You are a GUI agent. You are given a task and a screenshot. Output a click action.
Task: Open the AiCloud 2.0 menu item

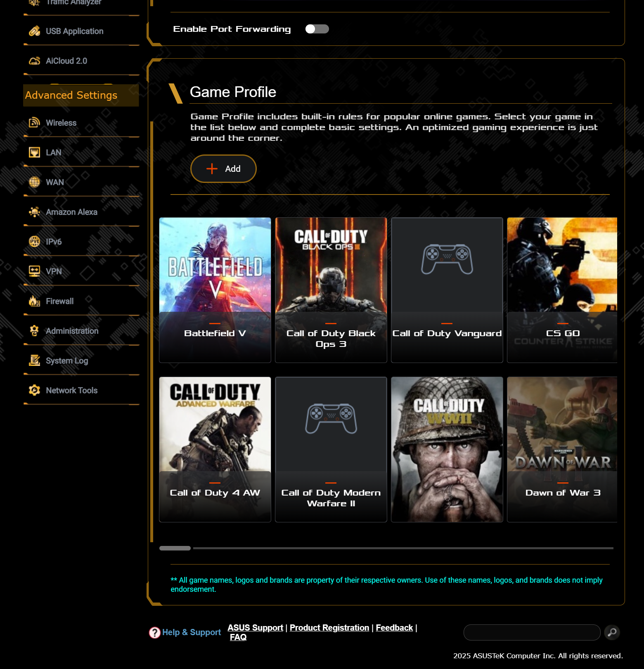click(81, 61)
